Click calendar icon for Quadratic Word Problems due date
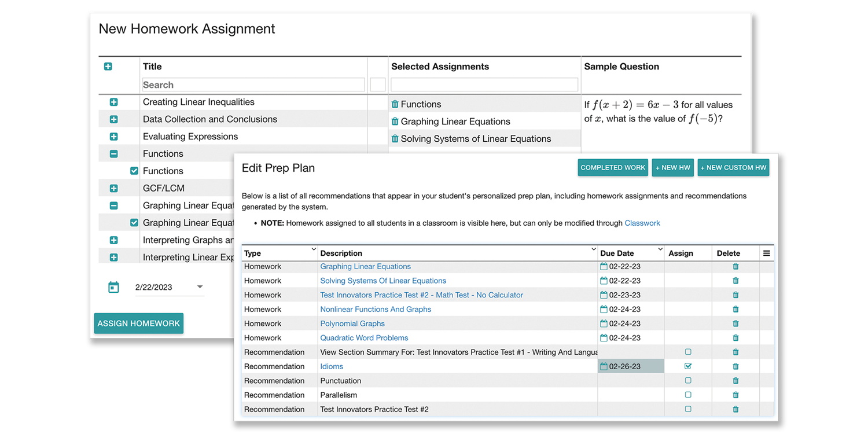 pos(604,338)
